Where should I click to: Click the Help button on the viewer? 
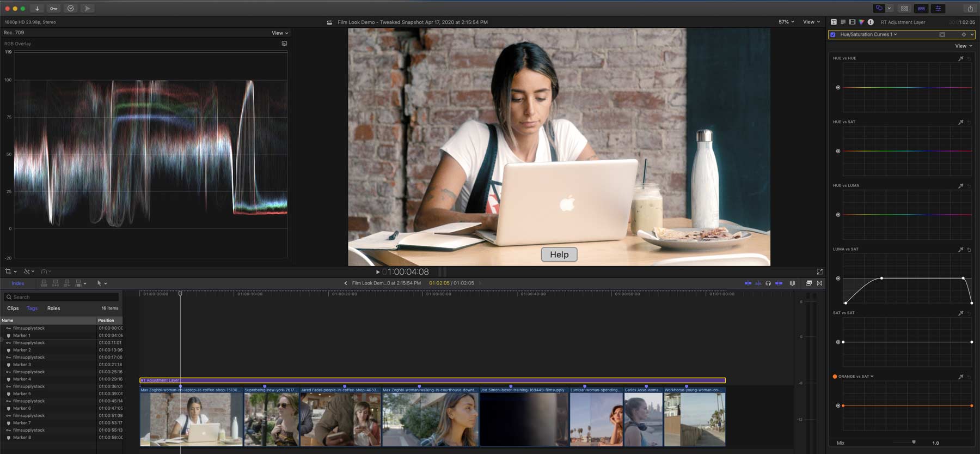559,255
